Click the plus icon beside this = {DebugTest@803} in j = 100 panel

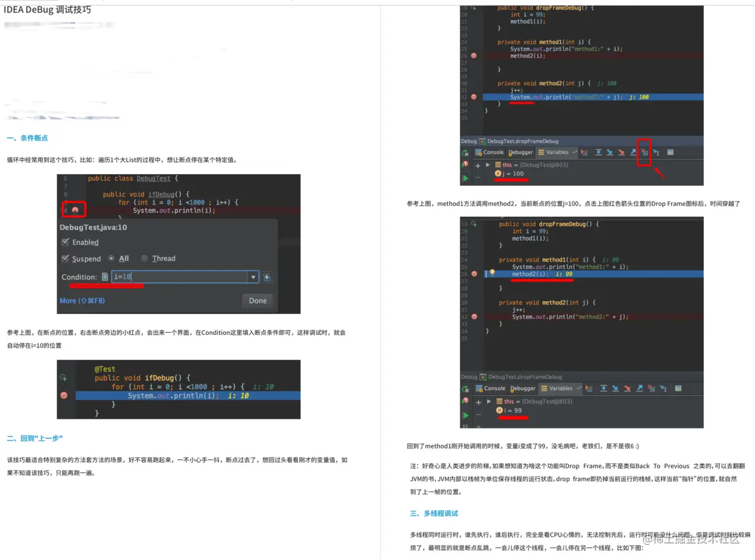(478, 166)
